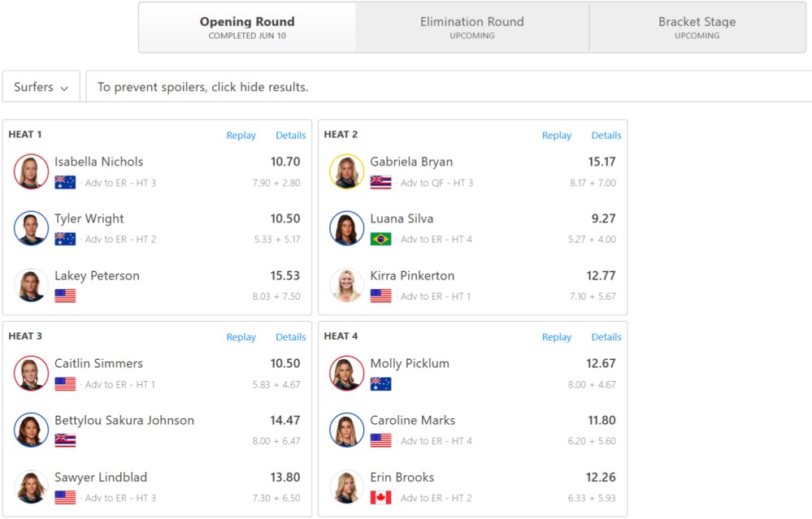Image resolution: width=812 pixels, height=519 pixels.
Task: Select the Opening Round tab
Action: click(x=247, y=28)
